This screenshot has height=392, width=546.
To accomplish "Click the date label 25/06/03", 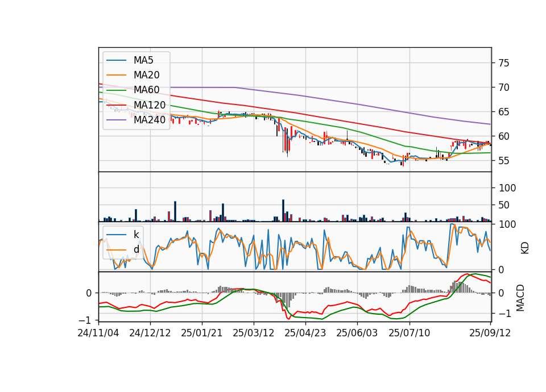I will tap(357, 333).
